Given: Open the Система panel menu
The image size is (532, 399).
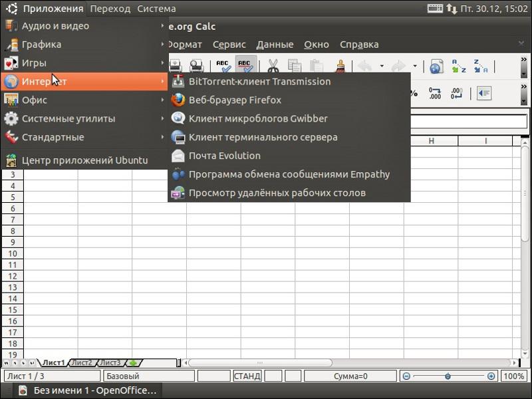Looking at the screenshot, I should coord(156,9).
